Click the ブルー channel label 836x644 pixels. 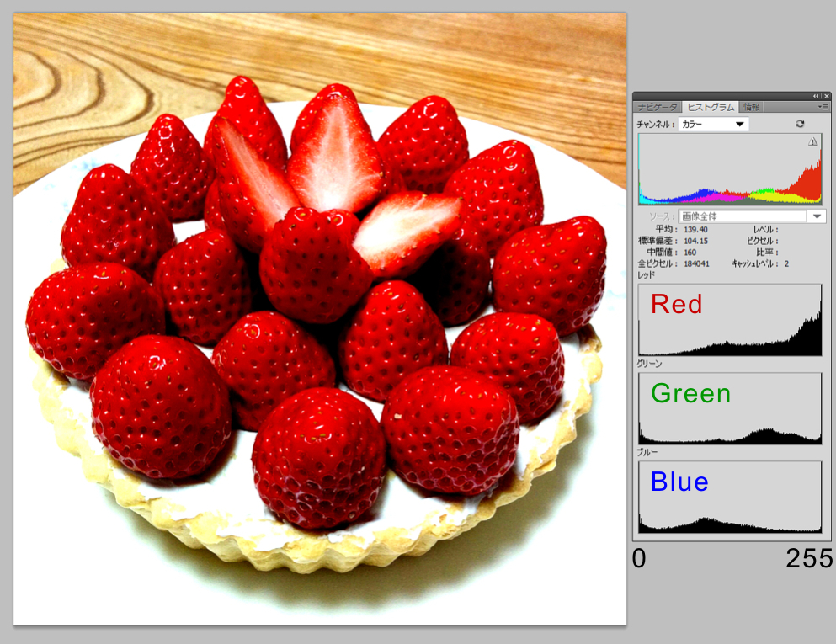click(x=647, y=452)
